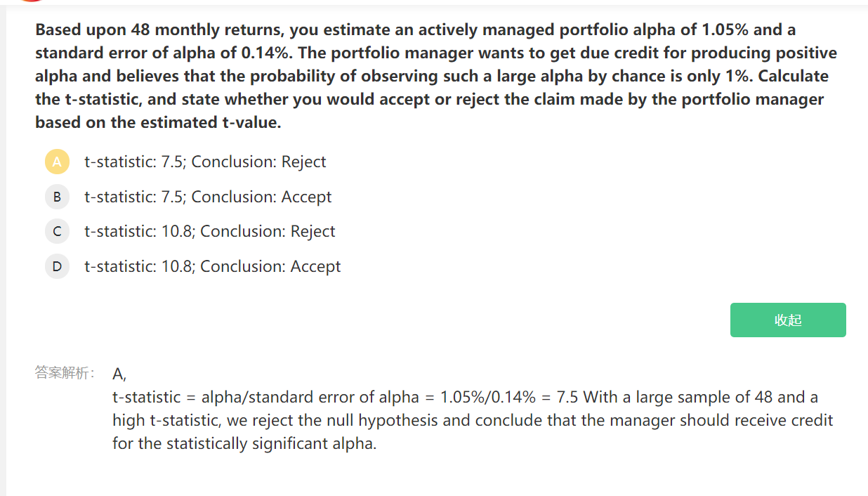Click 'based on the estimated t-value' in the question
Viewport: 868px width, 496px height.
click(157, 122)
